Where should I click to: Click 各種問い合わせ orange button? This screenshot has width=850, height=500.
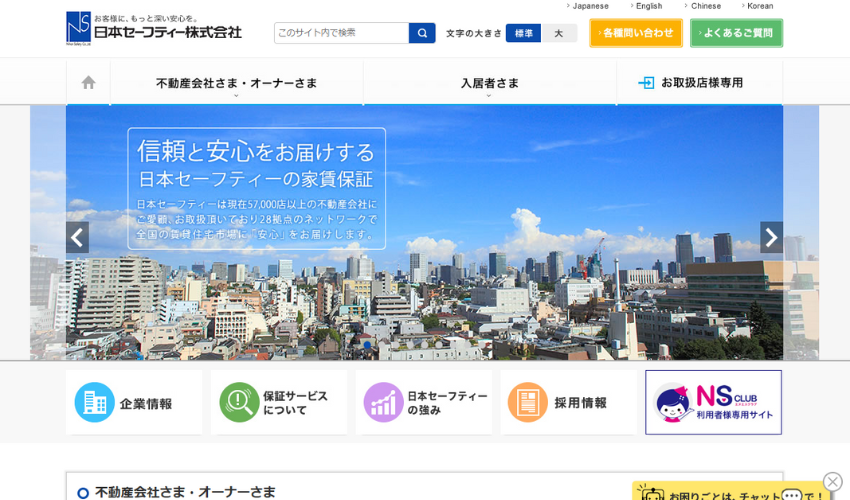636,33
